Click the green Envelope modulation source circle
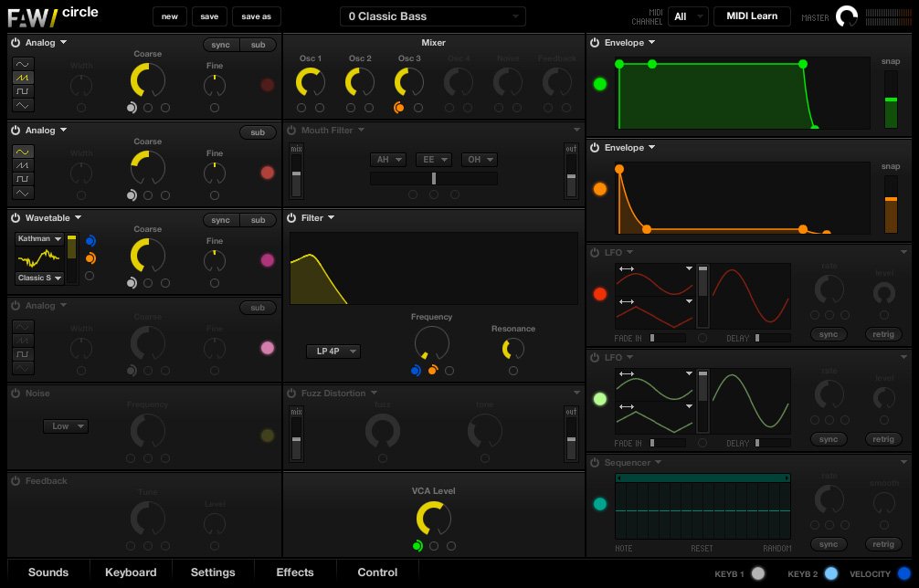Image resolution: width=919 pixels, height=588 pixels. (x=600, y=84)
